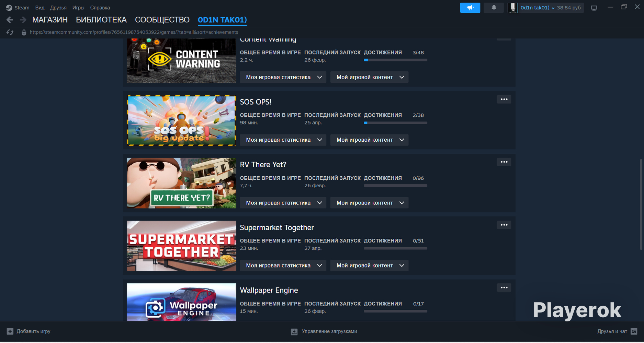This screenshot has height=343, width=644.
Task: Click the Wallpaper Engine achievements progress bar
Action: [x=396, y=311]
